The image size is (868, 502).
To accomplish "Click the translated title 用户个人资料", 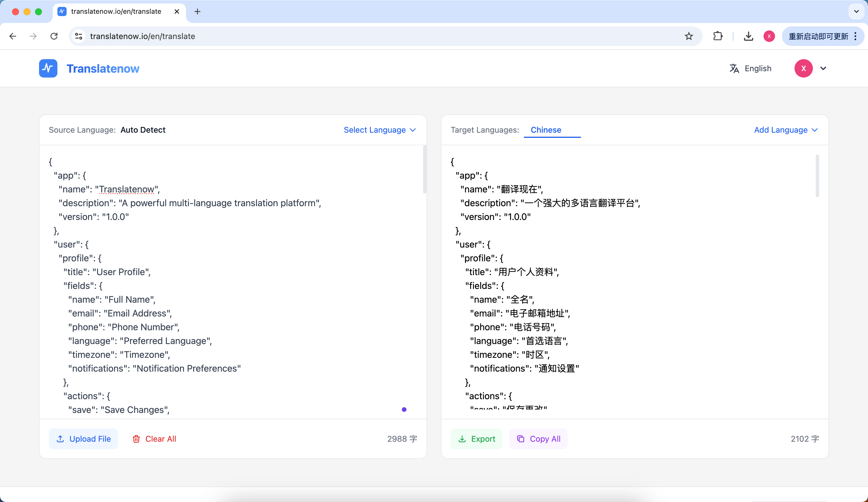I will 526,272.
